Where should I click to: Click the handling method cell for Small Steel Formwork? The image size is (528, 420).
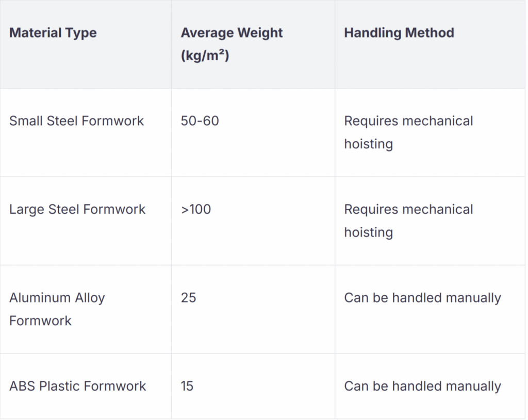(408, 132)
